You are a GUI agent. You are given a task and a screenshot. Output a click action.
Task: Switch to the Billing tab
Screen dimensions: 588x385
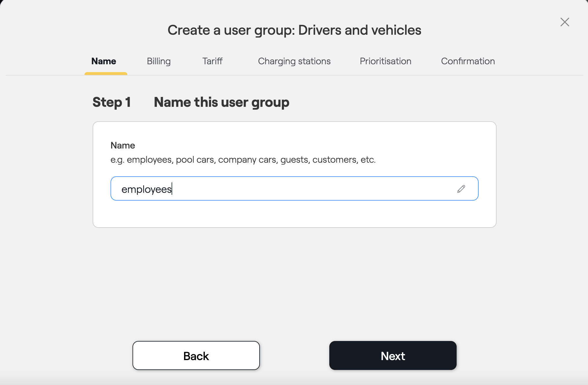coord(159,61)
